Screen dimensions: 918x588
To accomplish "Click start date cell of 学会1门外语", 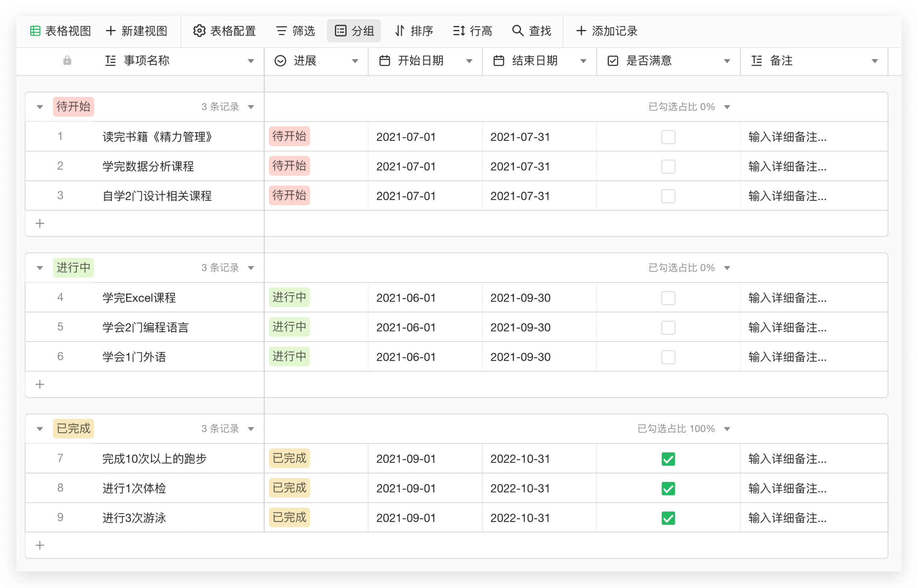I will (425, 357).
